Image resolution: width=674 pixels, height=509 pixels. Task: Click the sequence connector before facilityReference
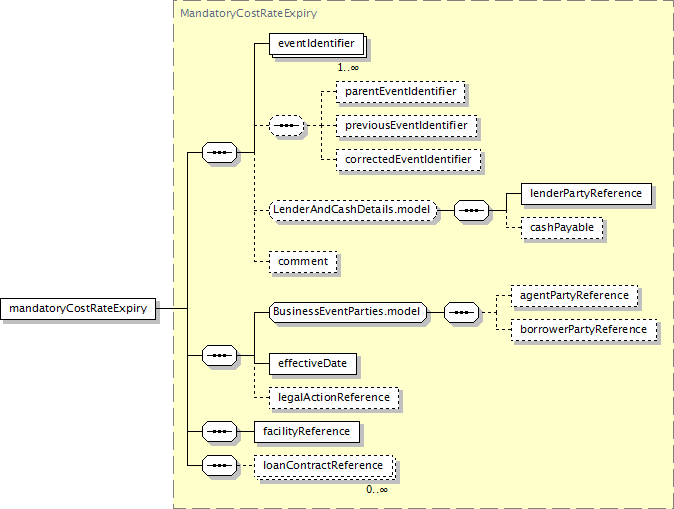point(219,432)
